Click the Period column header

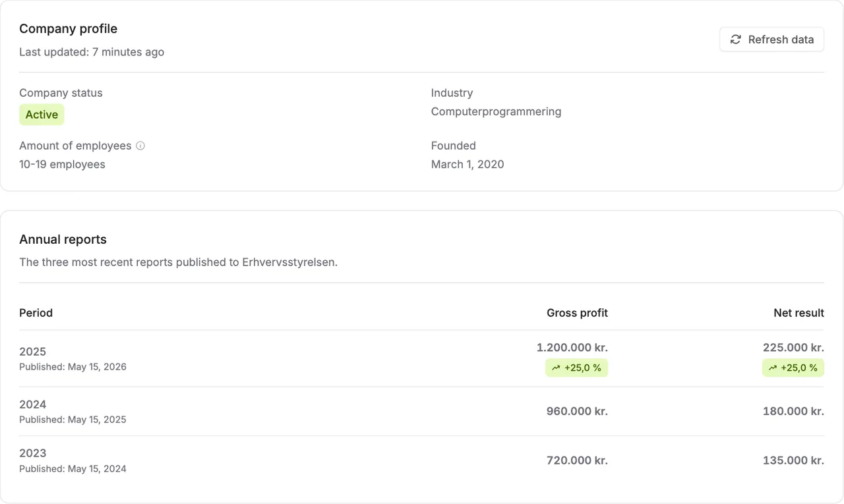pyautogui.click(x=36, y=313)
